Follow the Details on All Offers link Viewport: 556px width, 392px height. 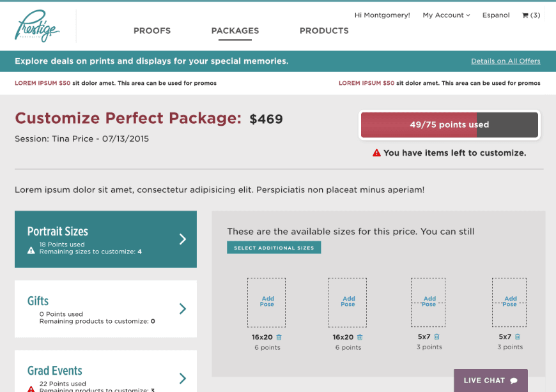coord(506,61)
